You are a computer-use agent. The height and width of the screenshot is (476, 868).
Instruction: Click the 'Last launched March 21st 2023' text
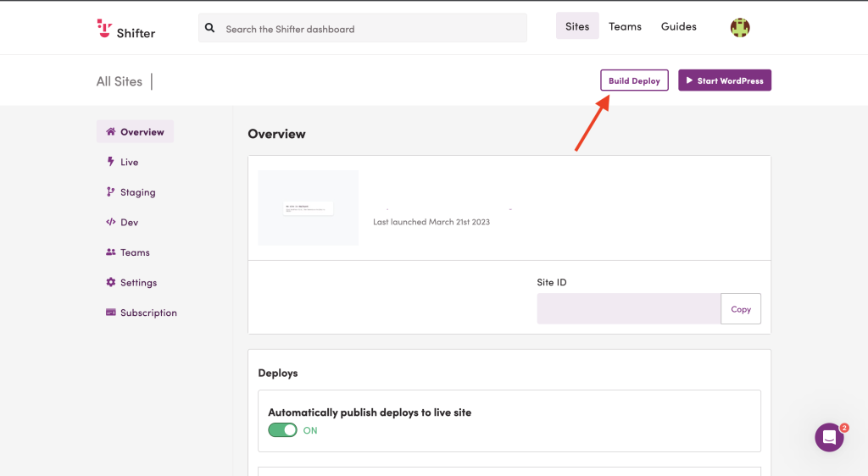click(431, 222)
